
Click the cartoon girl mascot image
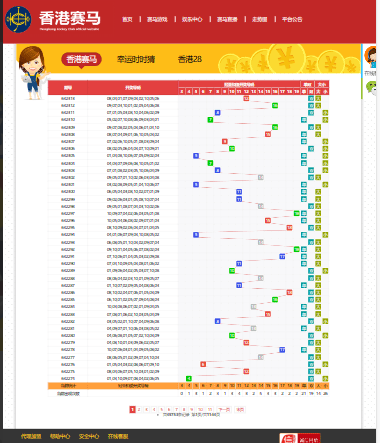pos(33,73)
